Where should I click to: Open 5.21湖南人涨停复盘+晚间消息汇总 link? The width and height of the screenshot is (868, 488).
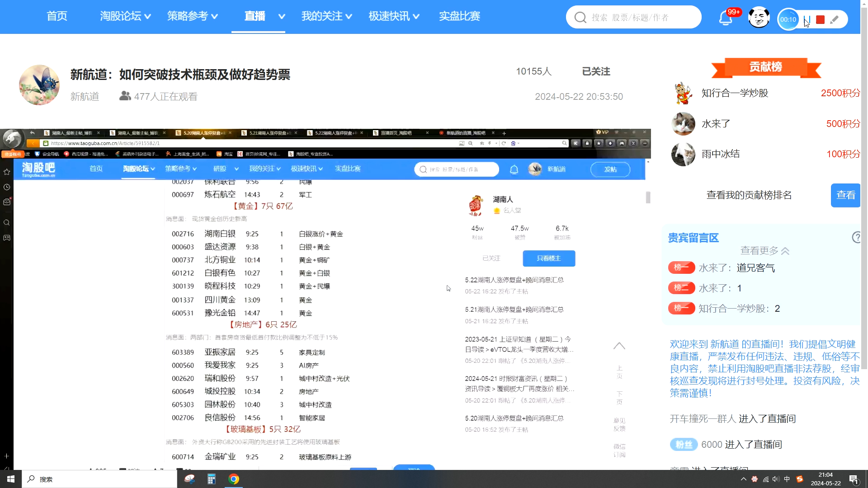514,310
